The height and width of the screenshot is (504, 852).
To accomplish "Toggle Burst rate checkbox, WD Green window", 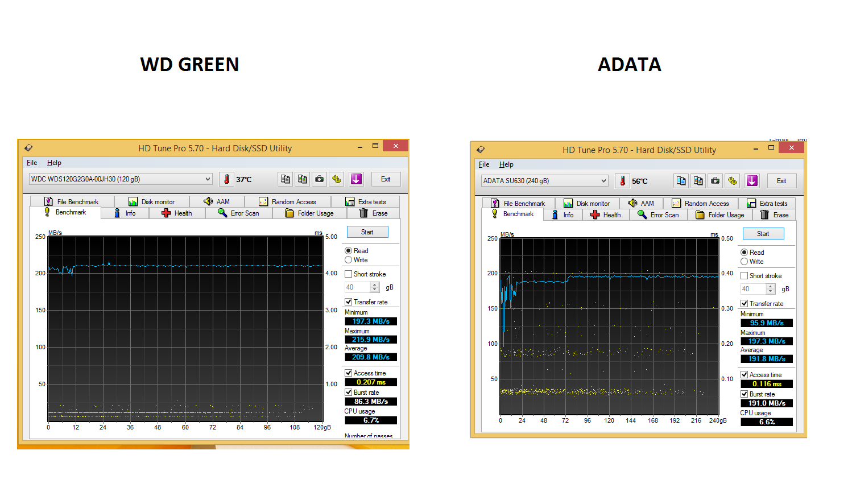I will (x=348, y=393).
